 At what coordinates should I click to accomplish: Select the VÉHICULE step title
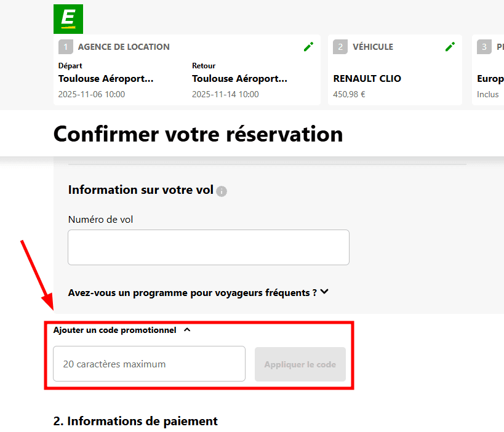click(373, 47)
